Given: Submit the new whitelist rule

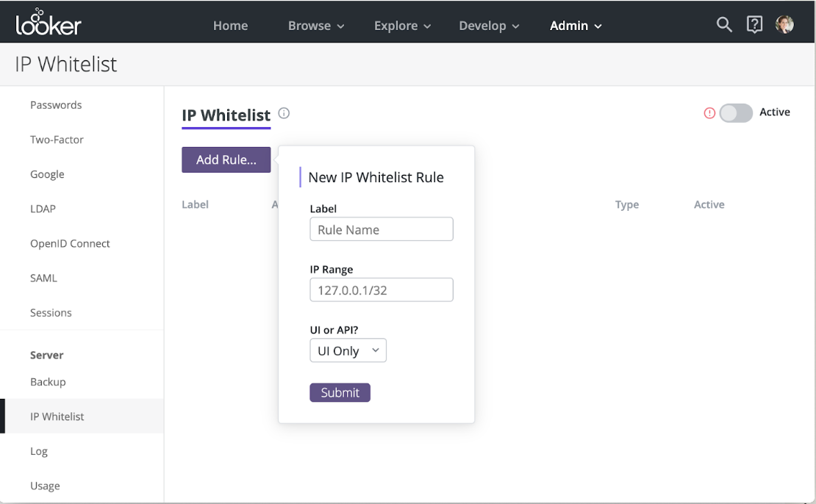Looking at the screenshot, I should [340, 392].
